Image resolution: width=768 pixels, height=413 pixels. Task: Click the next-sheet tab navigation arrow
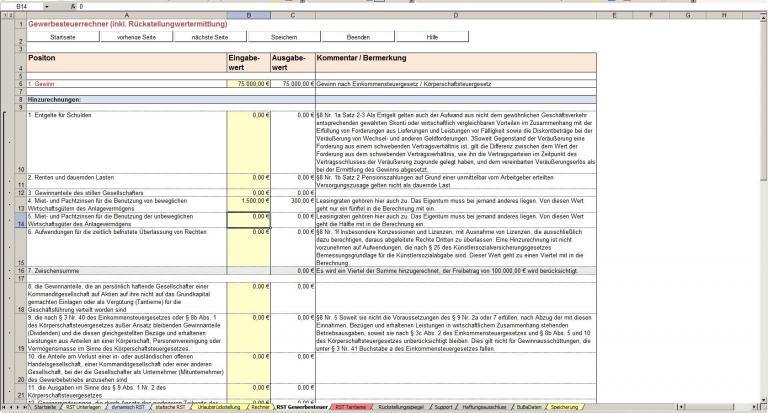pyautogui.click(x=18, y=407)
